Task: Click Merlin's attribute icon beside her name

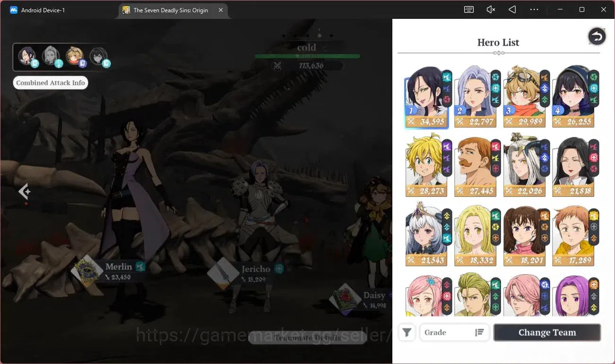Action: tap(140, 267)
